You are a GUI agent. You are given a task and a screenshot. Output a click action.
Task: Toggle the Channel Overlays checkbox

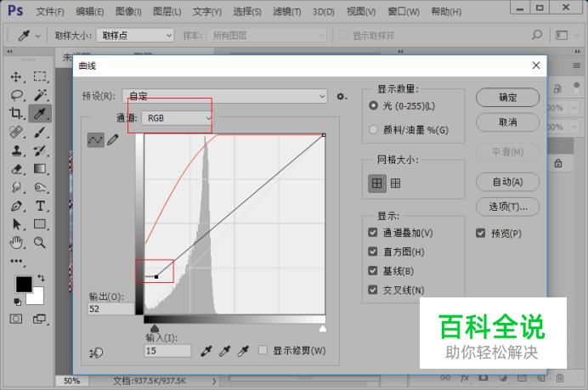(373, 233)
